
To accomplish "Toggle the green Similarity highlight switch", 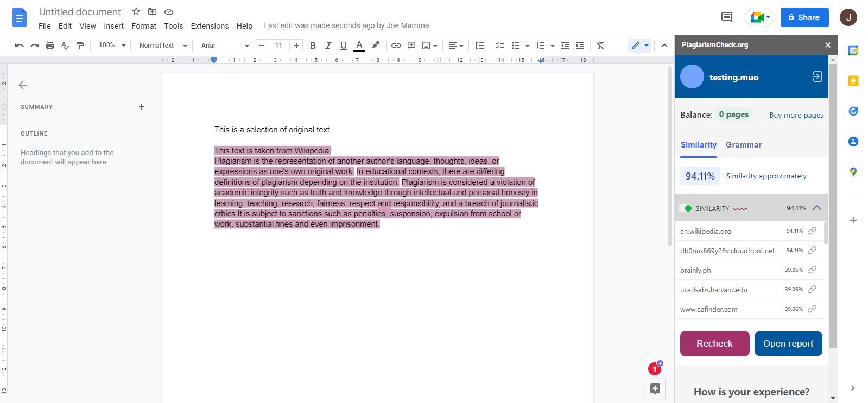I will (686, 208).
